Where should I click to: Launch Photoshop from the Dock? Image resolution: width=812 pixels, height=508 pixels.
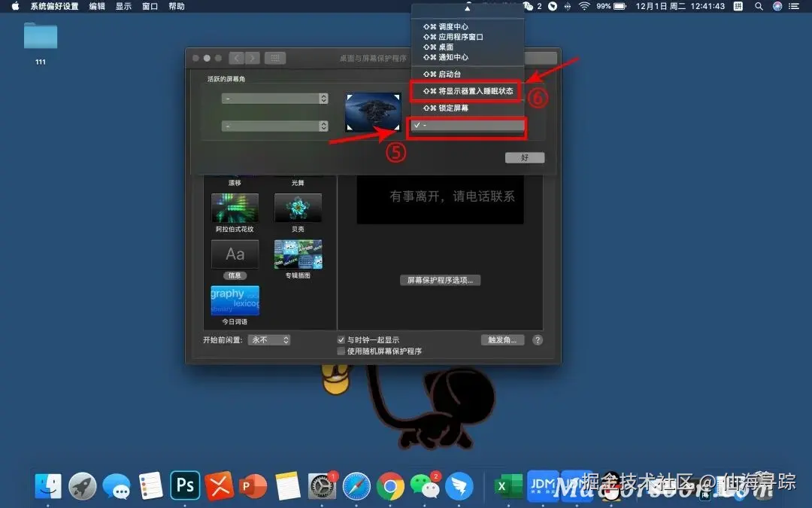click(185, 485)
